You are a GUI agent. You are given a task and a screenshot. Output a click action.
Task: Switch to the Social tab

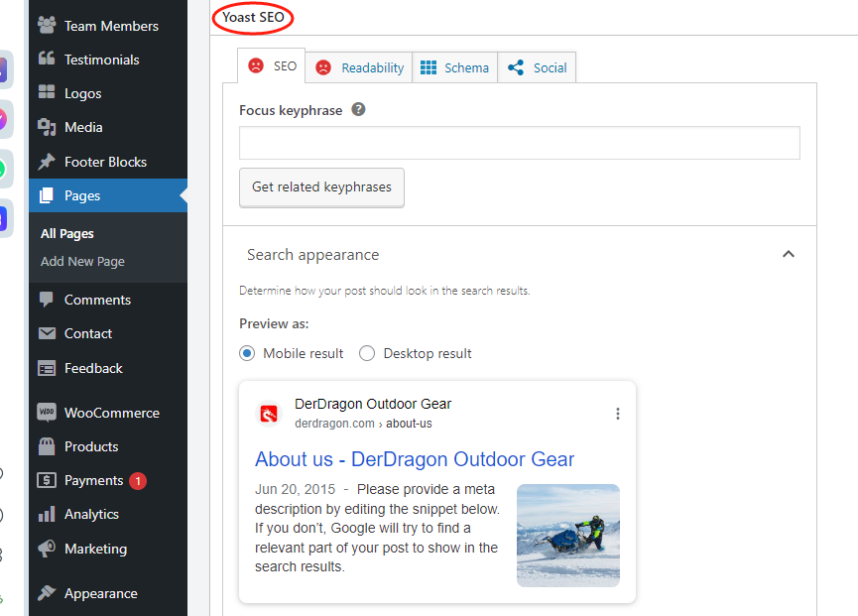point(537,67)
